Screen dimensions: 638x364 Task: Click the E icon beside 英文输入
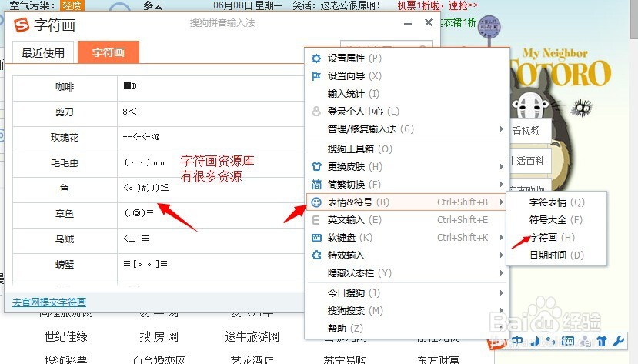coord(316,220)
